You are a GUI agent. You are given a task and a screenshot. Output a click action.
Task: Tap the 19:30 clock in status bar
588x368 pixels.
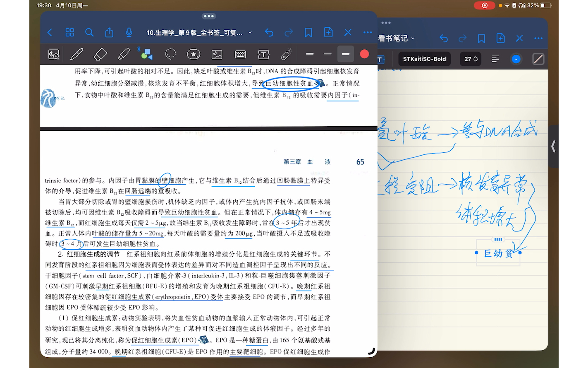pos(44,5)
